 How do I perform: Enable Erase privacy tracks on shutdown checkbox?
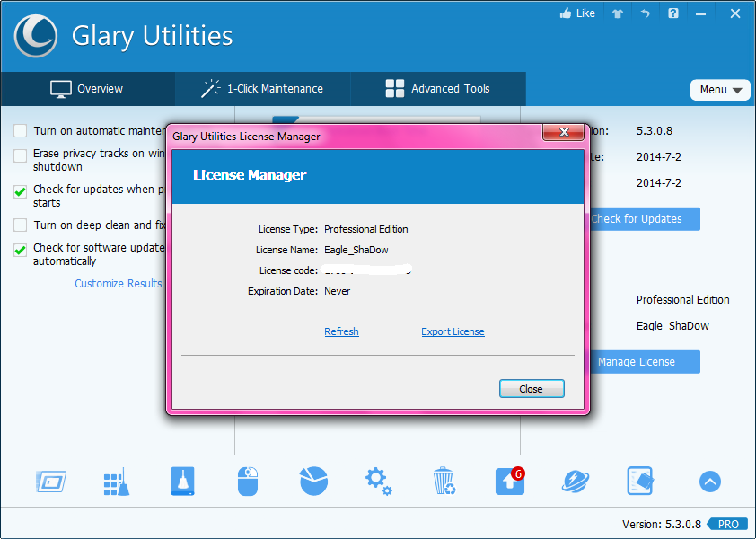coord(21,156)
